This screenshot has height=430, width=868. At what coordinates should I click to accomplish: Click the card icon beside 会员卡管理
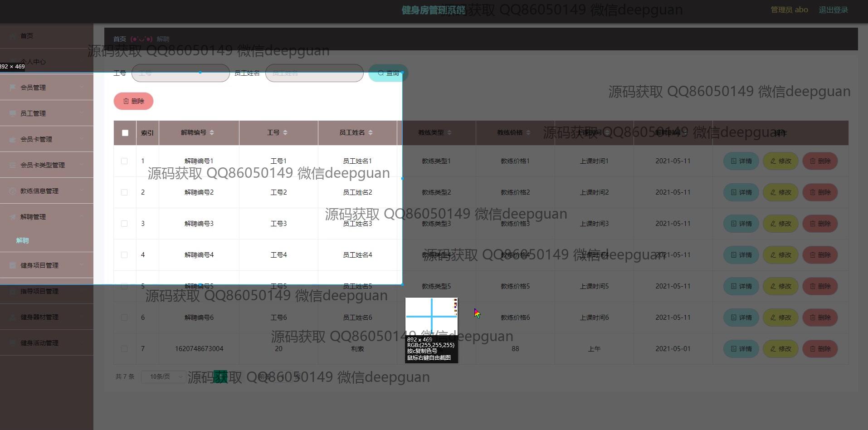(x=13, y=139)
